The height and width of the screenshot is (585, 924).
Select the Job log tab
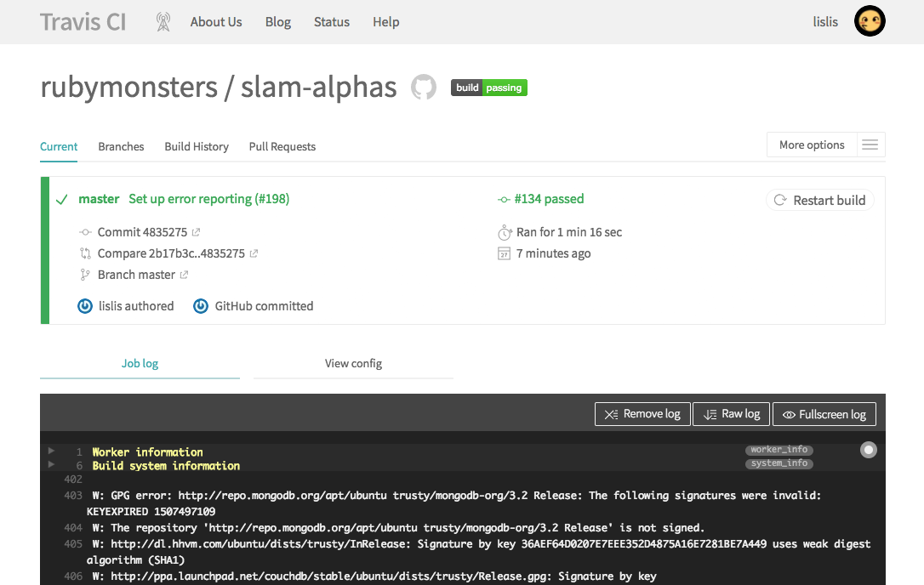(140, 363)
